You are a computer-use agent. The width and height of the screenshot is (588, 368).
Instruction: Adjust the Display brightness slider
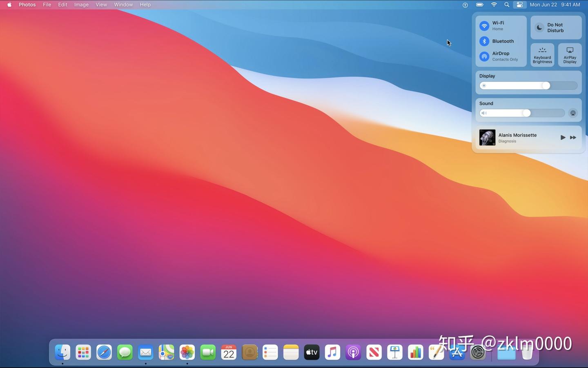546,85
